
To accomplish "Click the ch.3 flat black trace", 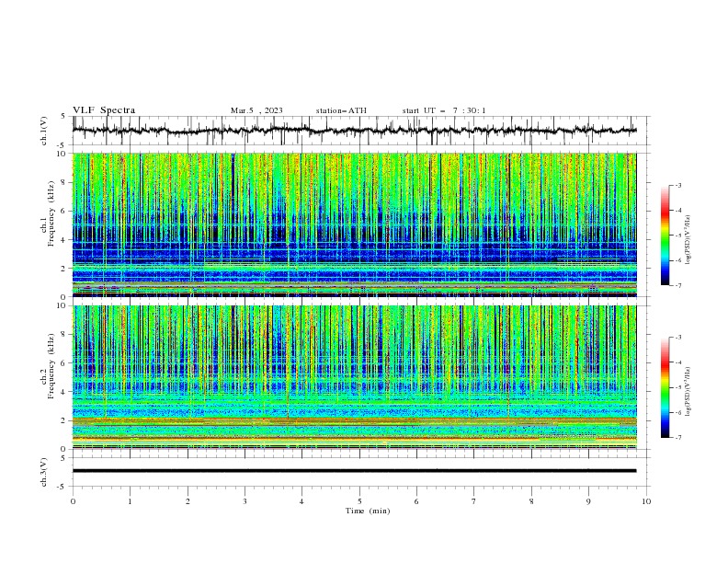I will tap(354, 471).
